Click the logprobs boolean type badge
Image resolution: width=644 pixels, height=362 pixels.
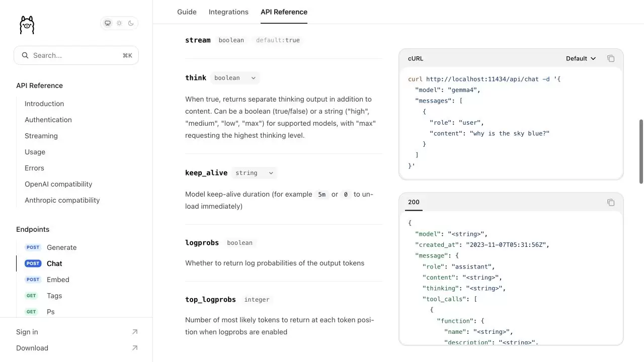click(239, 243)
